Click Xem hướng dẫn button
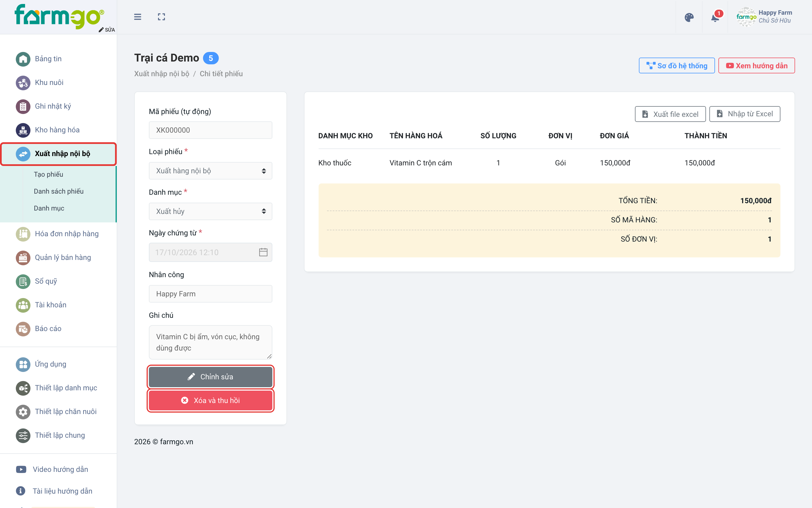This screenshot has height=508, width=812. pyautogui.click(x=756, y=65)
